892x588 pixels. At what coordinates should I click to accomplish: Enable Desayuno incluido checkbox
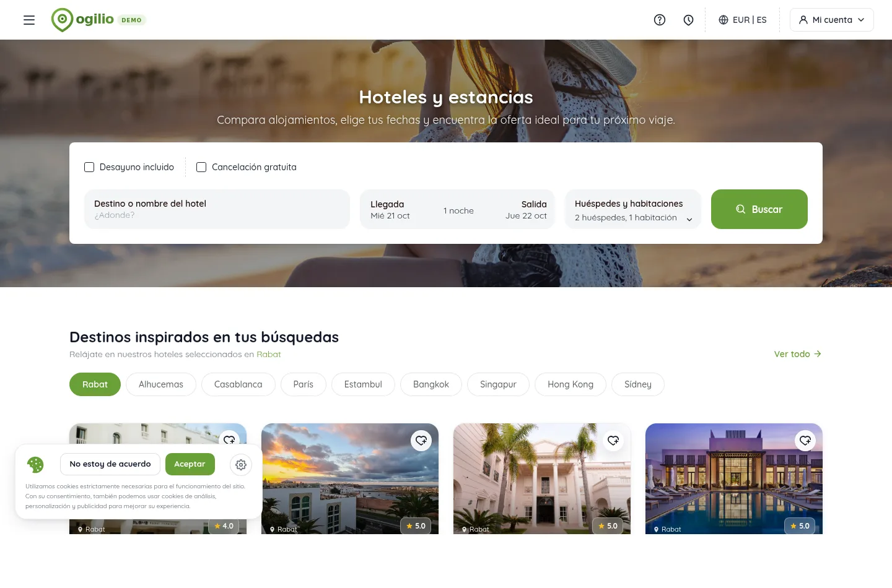point(89,167)
